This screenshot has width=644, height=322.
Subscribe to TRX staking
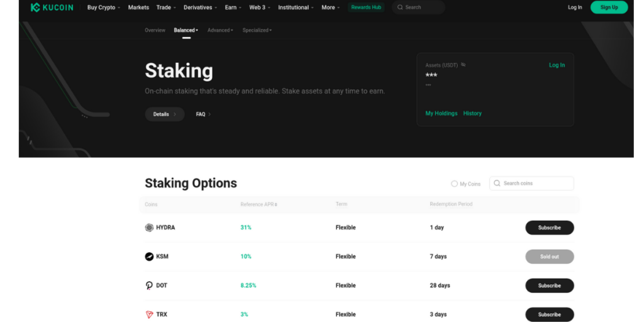pyautogui.click(x=550, y=314)
